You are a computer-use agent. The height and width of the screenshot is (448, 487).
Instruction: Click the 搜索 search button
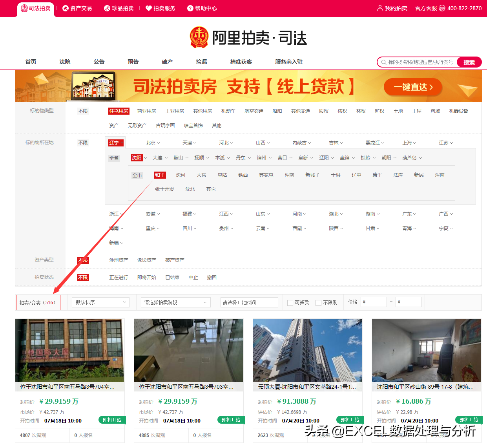469,62
